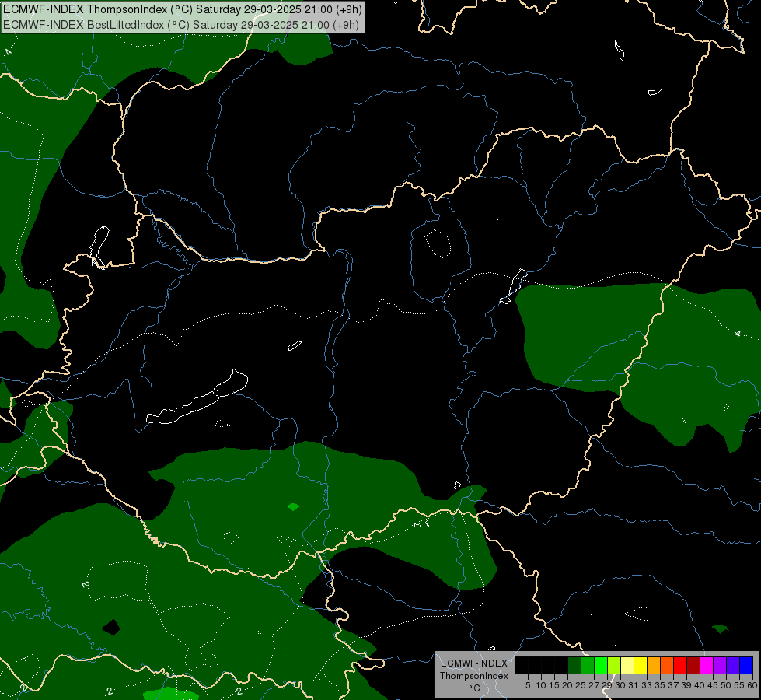
Task: Click the legend tick value '5'
Action: click(528, 685)
